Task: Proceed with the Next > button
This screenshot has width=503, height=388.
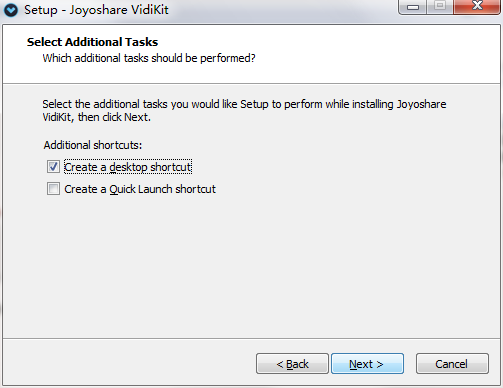Action: (x=367, y=364)
